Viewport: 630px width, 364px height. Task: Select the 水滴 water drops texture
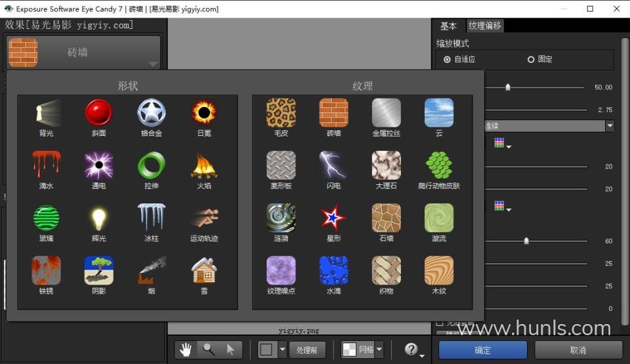coord(333,271)
